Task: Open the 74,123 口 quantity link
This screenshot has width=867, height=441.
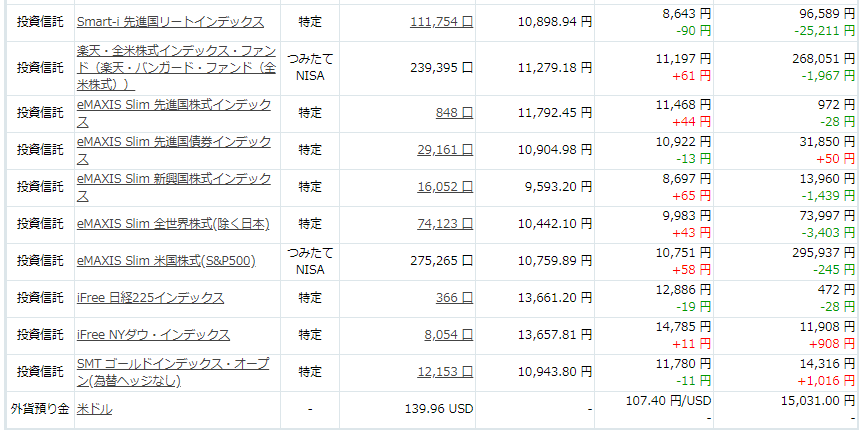Action: point(445,224)
